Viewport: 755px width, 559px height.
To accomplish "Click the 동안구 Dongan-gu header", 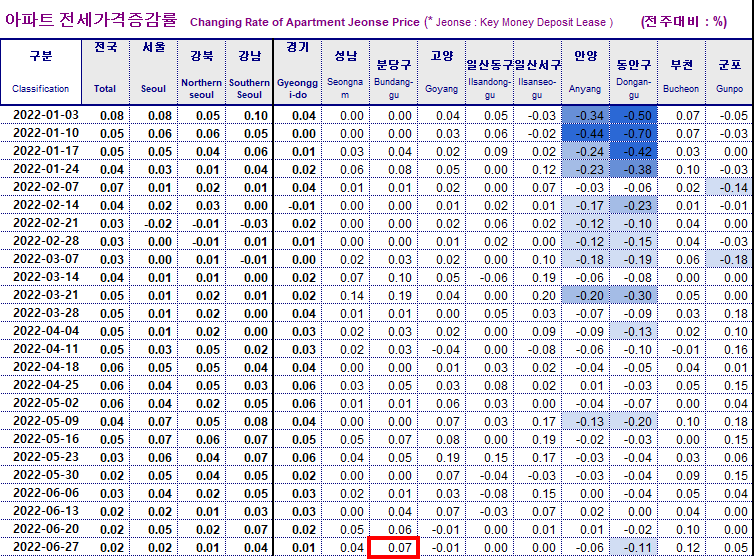I will (634, 72).
